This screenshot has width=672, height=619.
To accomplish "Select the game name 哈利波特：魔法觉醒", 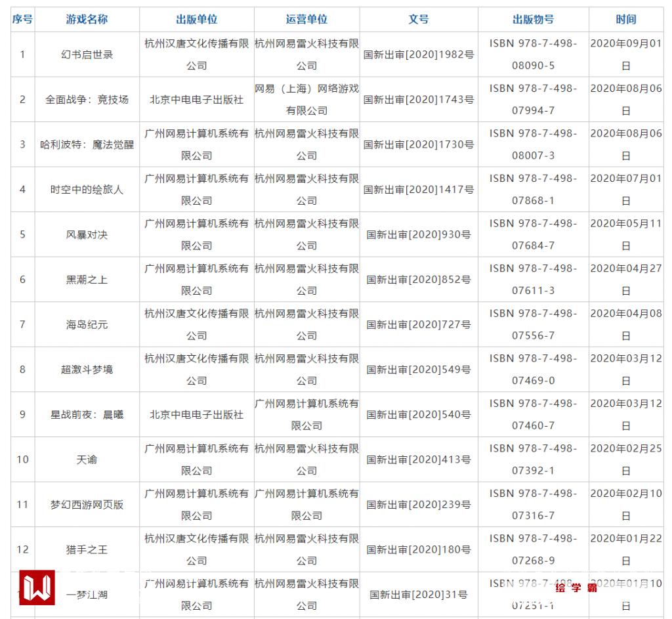I will pyautogui.click(x=87, y=144).
